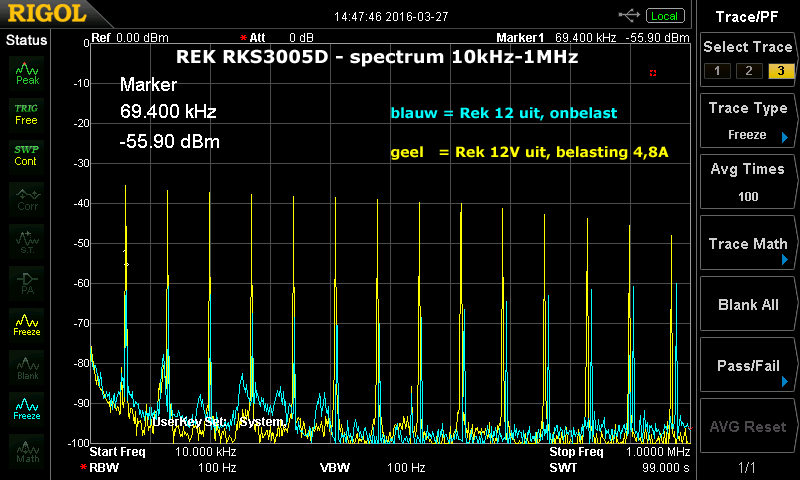Click the Avg Times 100 softkey
The image size is (800, 480).
tap(747, 182)
